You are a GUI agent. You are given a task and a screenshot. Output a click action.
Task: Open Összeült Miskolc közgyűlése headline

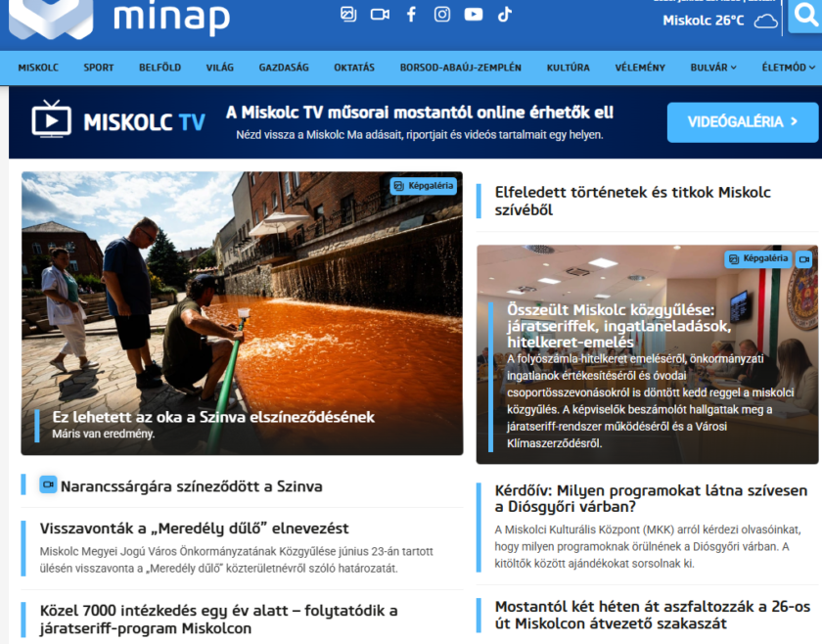618,326
